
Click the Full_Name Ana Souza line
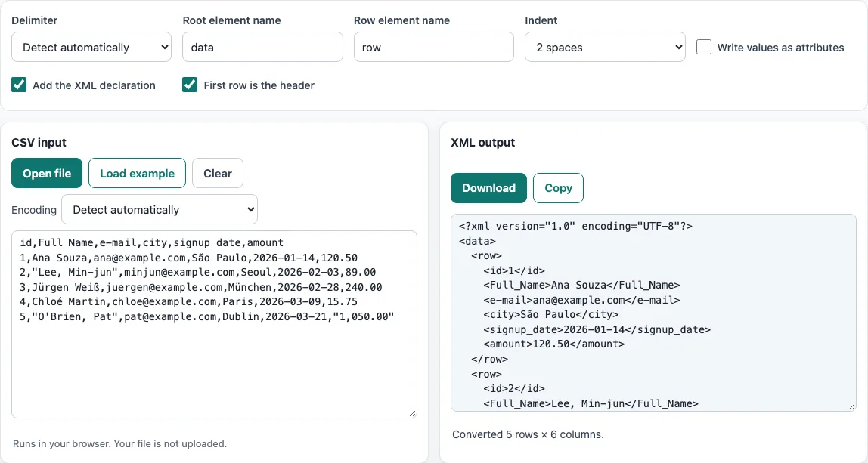tap(581, 286)
